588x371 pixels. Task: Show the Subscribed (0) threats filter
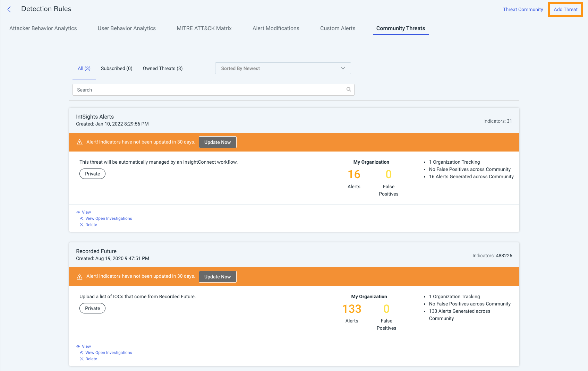[x=117, y=68]
